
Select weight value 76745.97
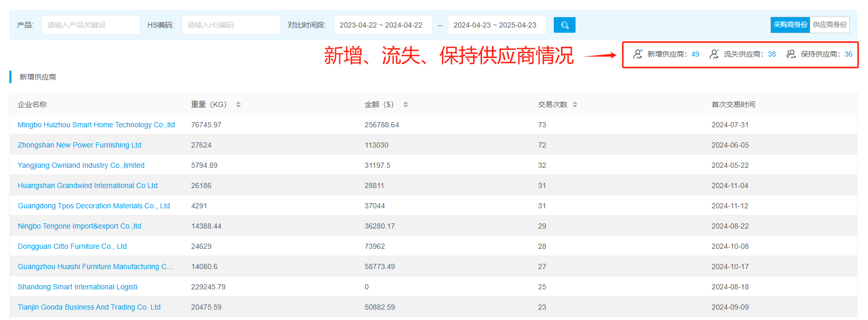click(206, 125)
